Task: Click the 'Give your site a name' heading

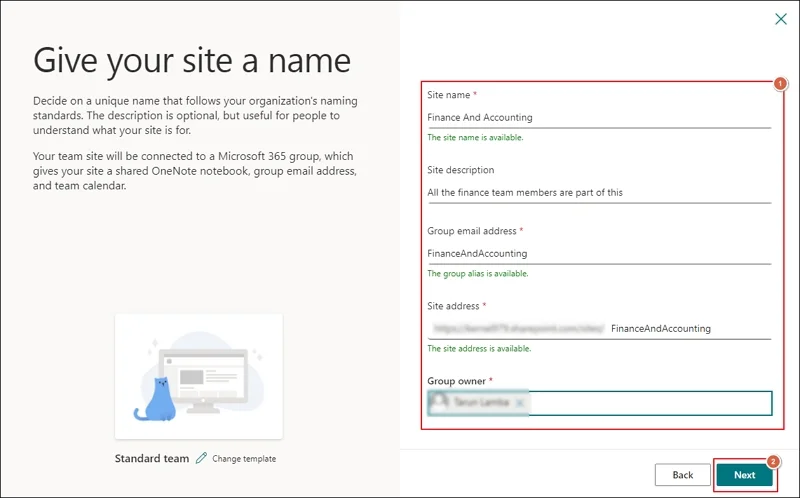Action: point(192,61)
